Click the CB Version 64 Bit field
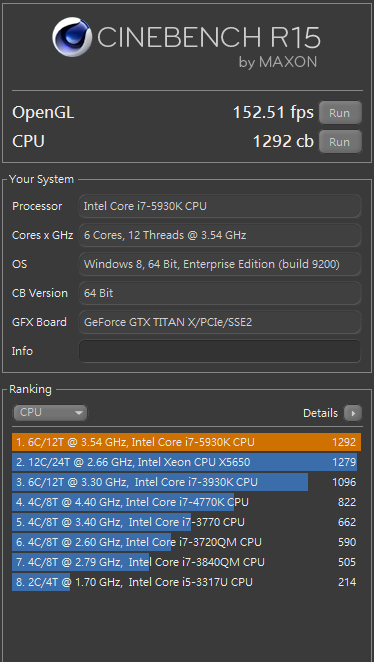Screen dimensions: 374x662 pos(220,293)
